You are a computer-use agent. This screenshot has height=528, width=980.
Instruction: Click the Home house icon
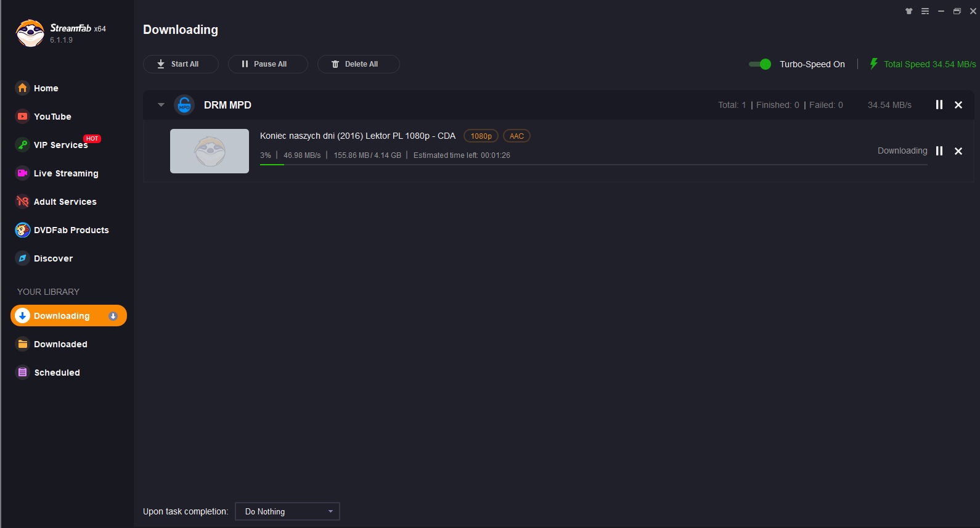point(23,88)
